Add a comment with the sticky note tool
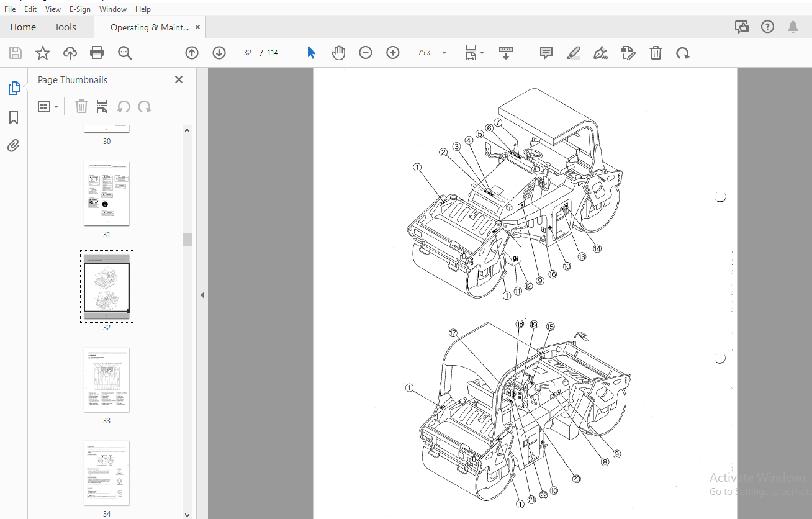This screenshot has height=519, width=812. pos(546,53)
